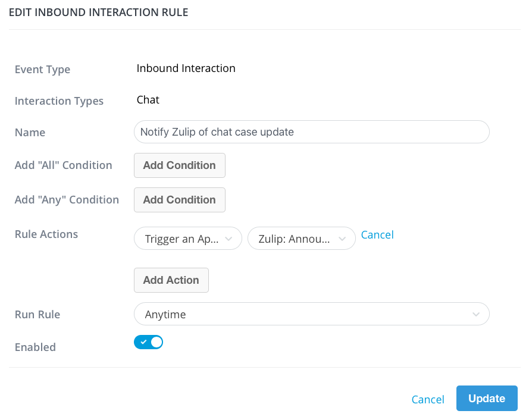529x420 pixels.
Task: Click the chevron arrow on Zulip: Annou... dropdown
Action: tap(342, 239)
